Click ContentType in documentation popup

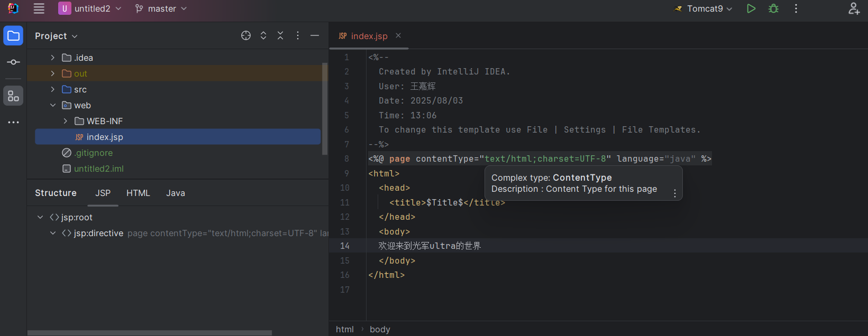[x=582, y=178]
